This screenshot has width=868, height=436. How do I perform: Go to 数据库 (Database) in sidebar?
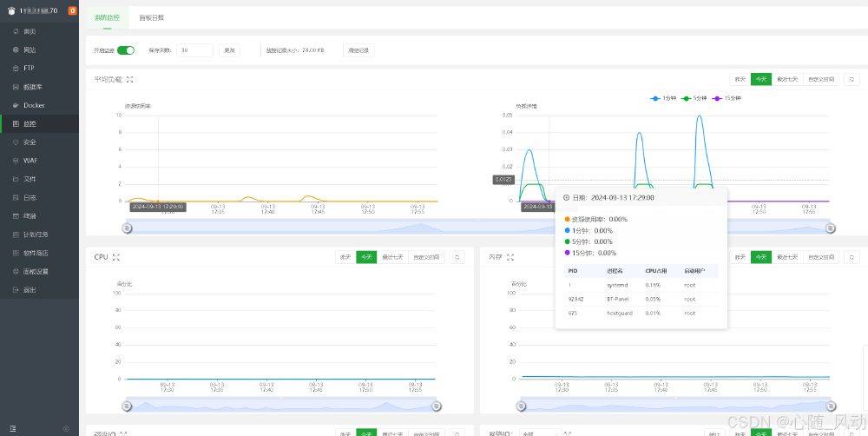click(31, 87)
